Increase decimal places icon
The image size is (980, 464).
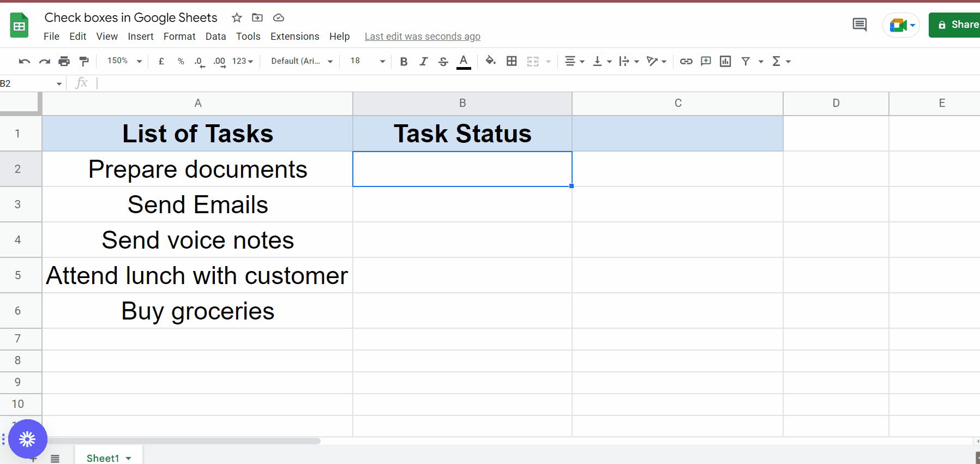pyautogui.click(x=219, y=61)
